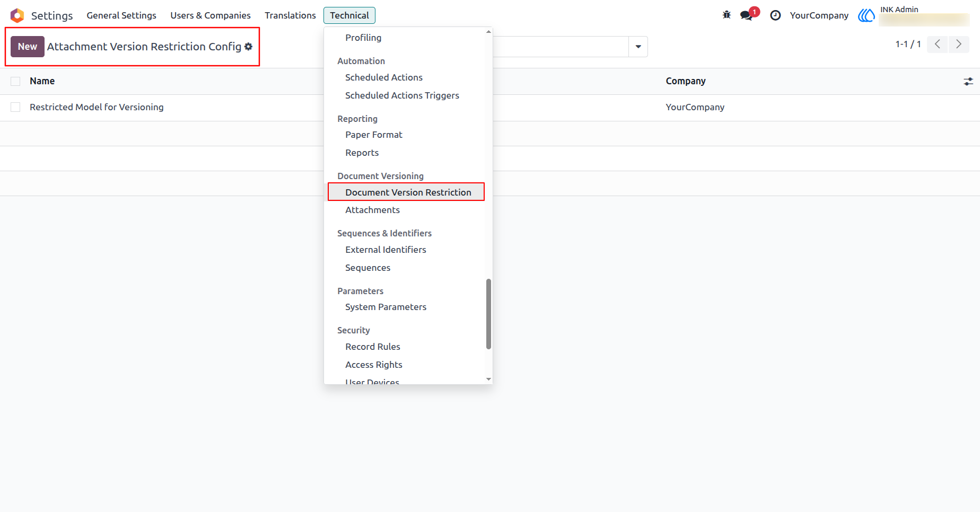Open Access Rights under Security
Viewport: 980px width, 512px height.
click(x=374, y=365)
